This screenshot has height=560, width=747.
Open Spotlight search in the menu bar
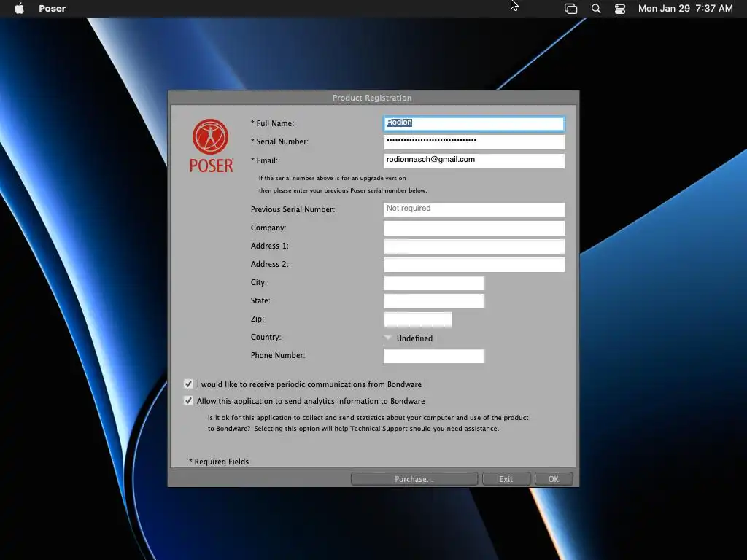click(595, 9)
